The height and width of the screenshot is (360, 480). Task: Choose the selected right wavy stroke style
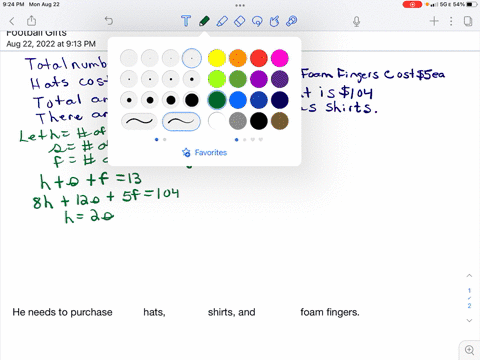(181, 121)
